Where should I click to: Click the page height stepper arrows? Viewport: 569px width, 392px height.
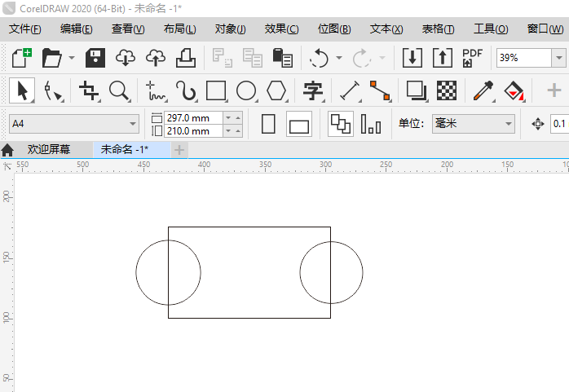tap(233, 130)
